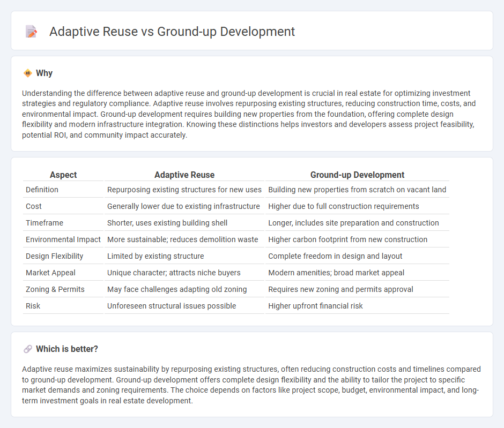
Task: Click the orange diamond icon next to Why
Action: [28, 73]
